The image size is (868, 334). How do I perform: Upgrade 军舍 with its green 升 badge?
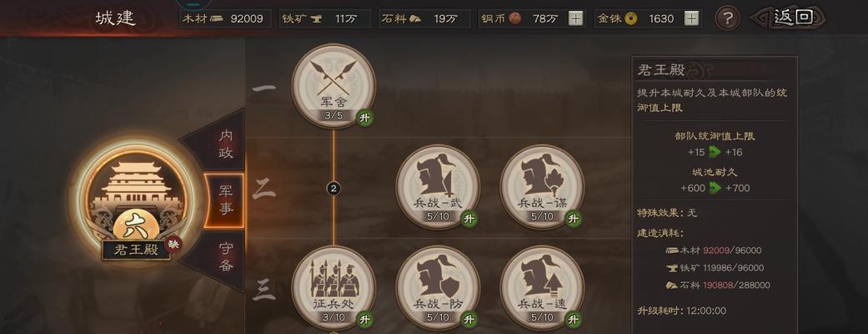[364, 118]
